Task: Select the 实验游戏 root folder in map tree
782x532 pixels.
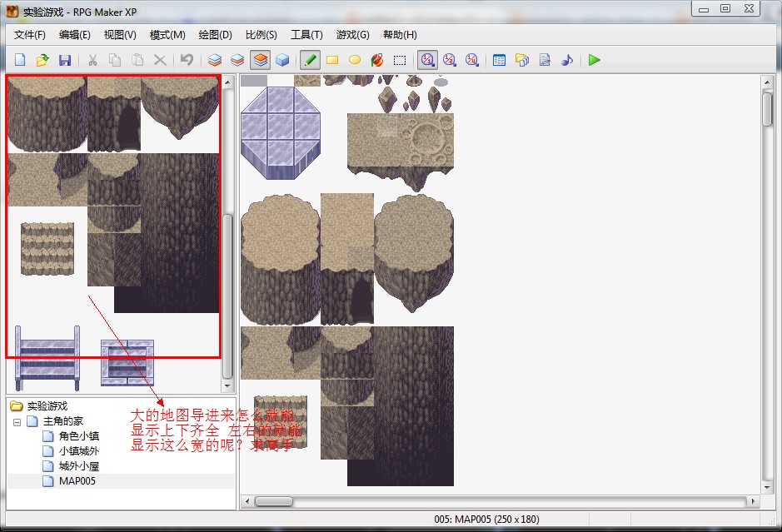Action: point(47,405)
